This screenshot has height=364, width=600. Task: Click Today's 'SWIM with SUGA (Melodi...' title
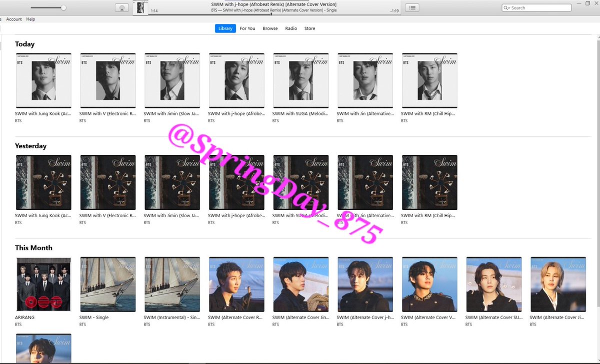(x=301, y=114)
